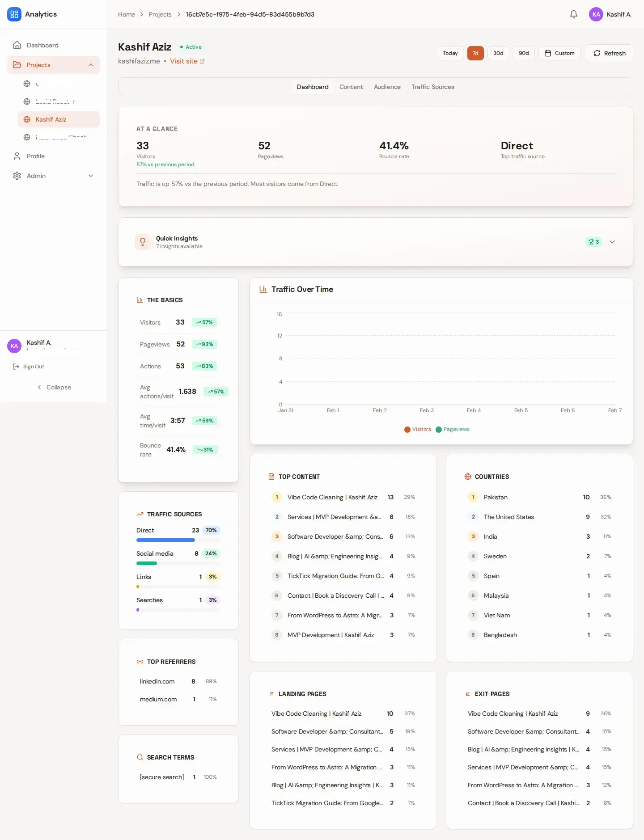Image resolution: width=644 pixels, height=840 pixels.
Task: Expand the Admin menu chevron
Action: pyautogui.click(x=91, y=176)
